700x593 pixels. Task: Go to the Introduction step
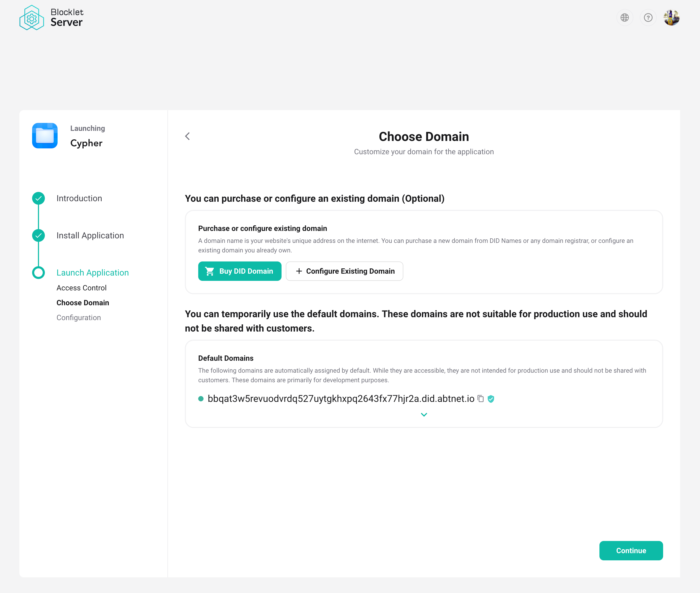[79, 198]
